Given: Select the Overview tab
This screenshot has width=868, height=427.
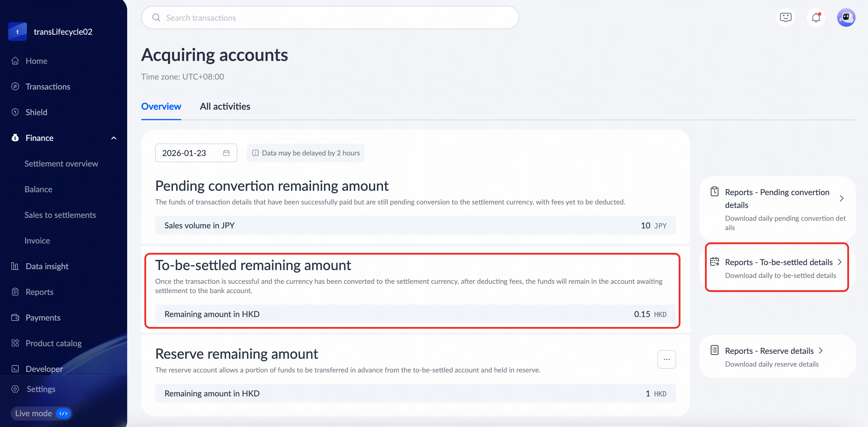Looking at the screenshot, I should coord(161,106).
